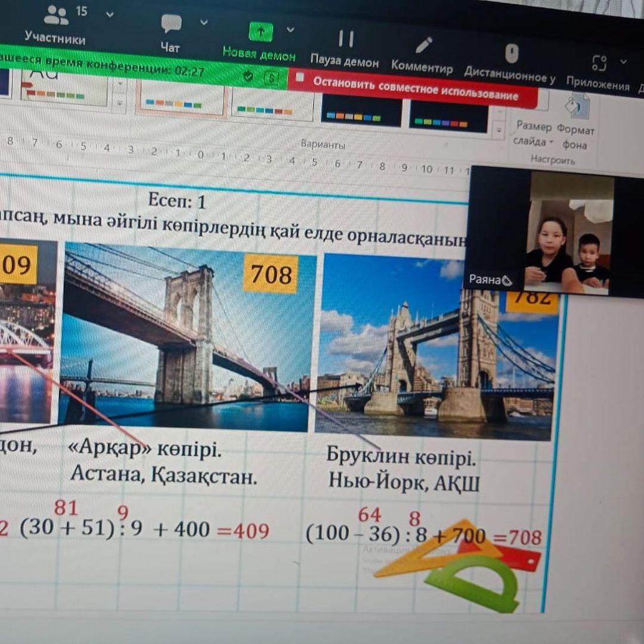Select the Нью-Йорк, АҚШ caption
The height and width of the screenshot is (644, 644).
click(x=404, y=482)
